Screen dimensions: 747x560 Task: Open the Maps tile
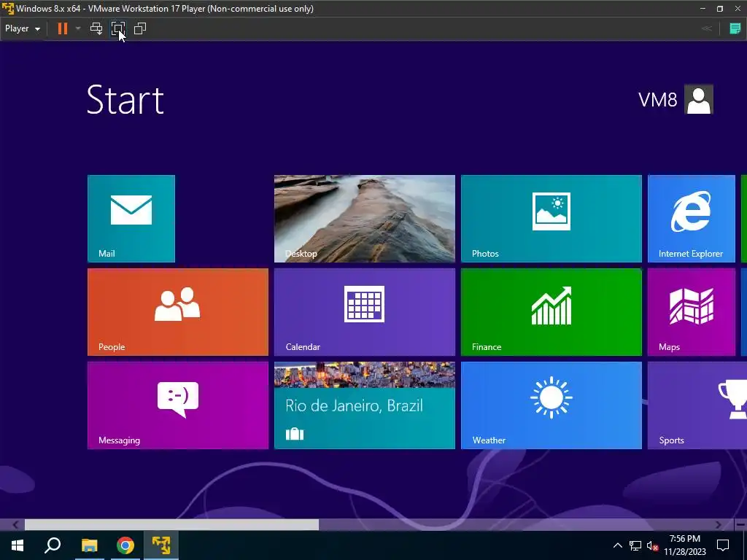692,312
